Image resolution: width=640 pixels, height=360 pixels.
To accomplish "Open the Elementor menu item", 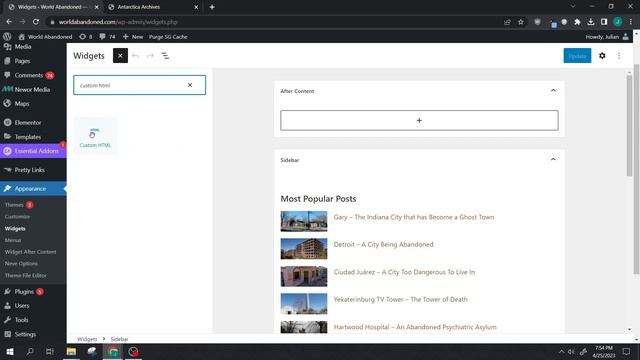I will [x=28, y=122].
